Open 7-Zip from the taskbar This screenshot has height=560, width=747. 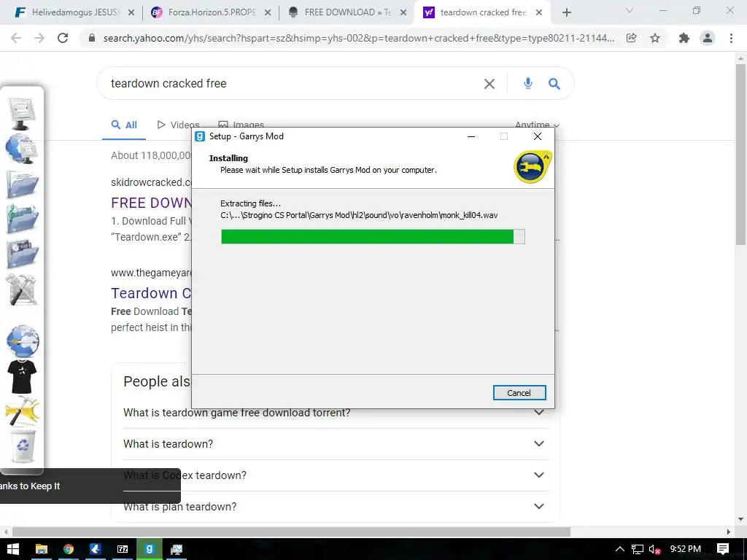123,549
